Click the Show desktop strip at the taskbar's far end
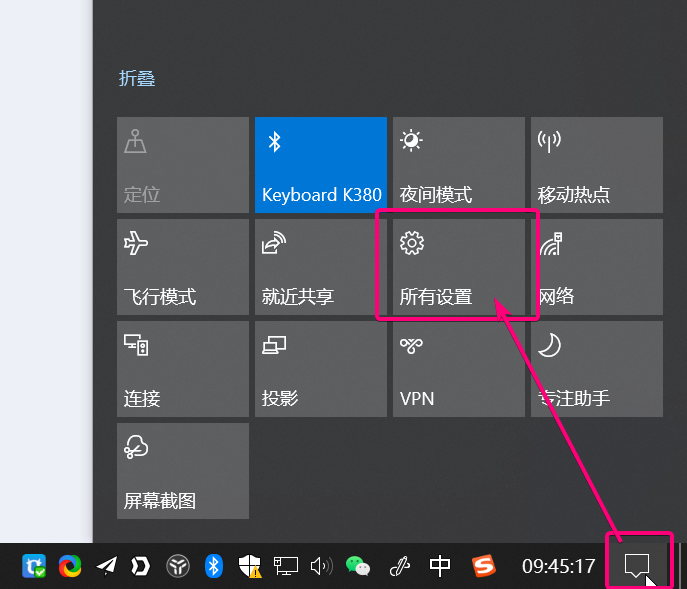Viewport: 687px width, 589px height. pos(683,566)
